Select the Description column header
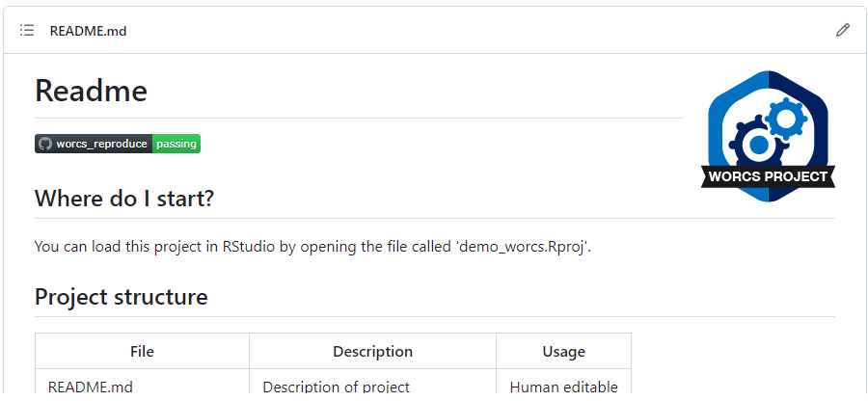Image resolution: width=868 pixels, height=401 pixels. tap(372, 352)
